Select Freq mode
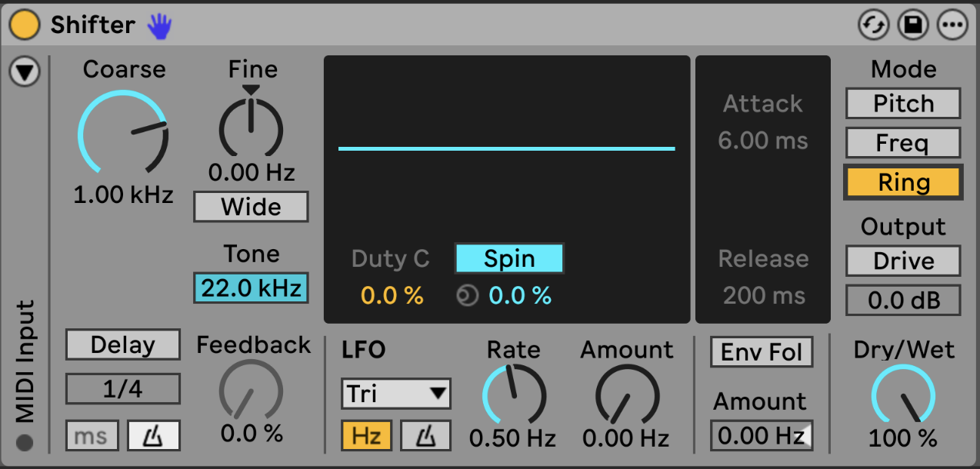This screenshot has height=469, width=980. 903,143
